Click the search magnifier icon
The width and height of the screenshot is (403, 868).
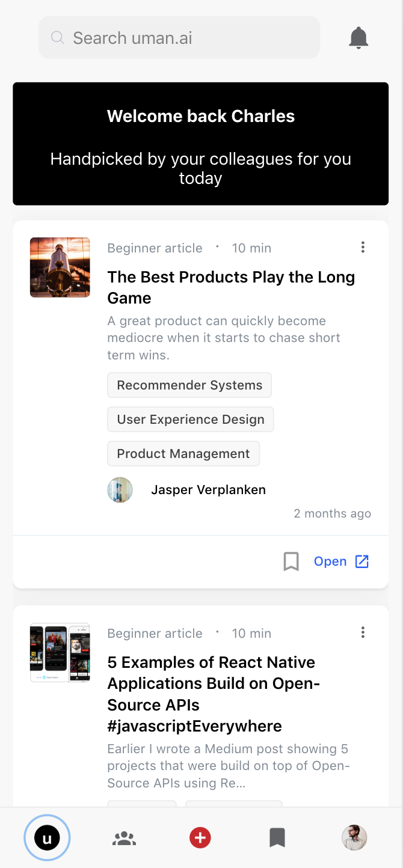point(58,38)
